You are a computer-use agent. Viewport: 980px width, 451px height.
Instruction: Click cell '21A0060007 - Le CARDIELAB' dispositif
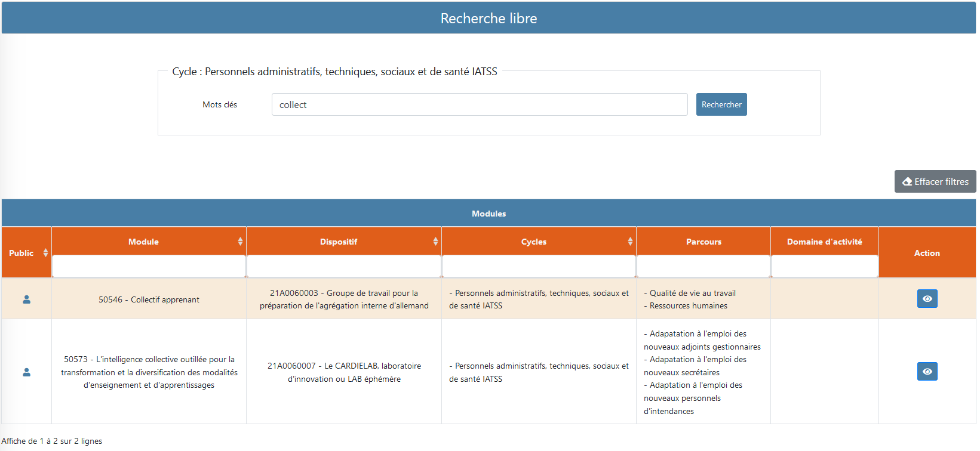pos(344,372)
